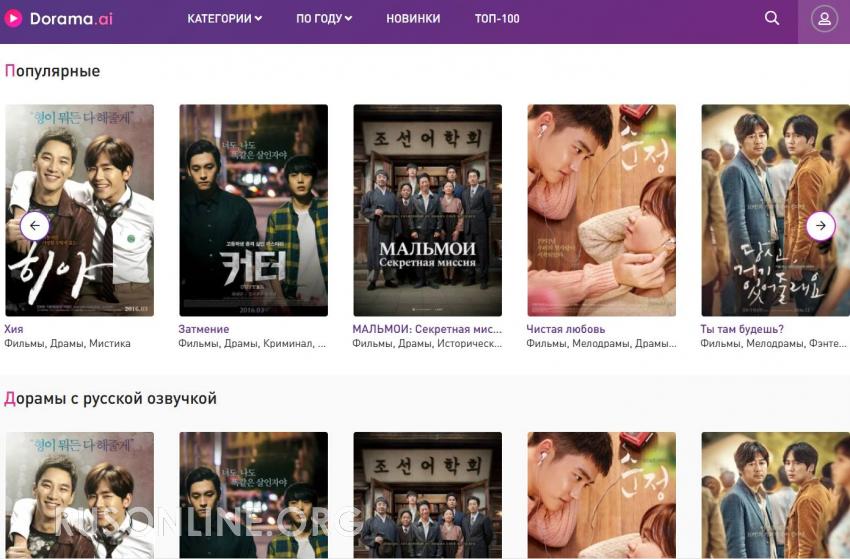Expand the КАТЕГОРИИ dropdown menu
Viewport: 850px width, 559px height.
(224, 18)
